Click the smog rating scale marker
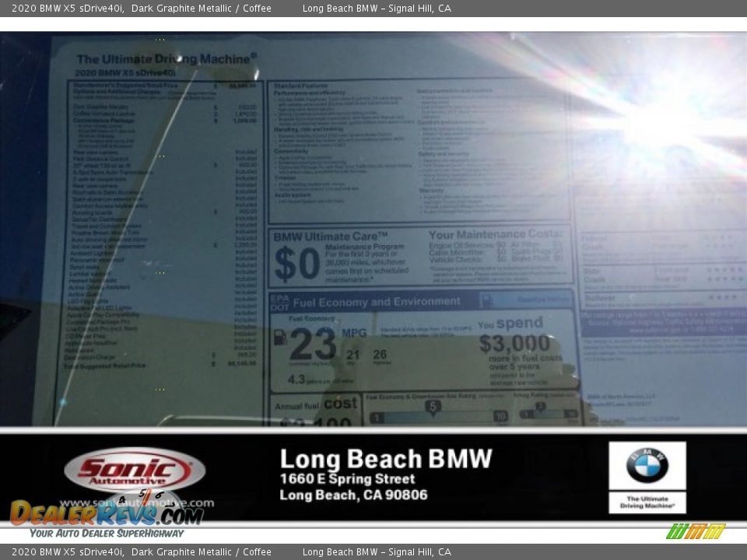This screenshot has height=560, width=747. pos(540,408)
